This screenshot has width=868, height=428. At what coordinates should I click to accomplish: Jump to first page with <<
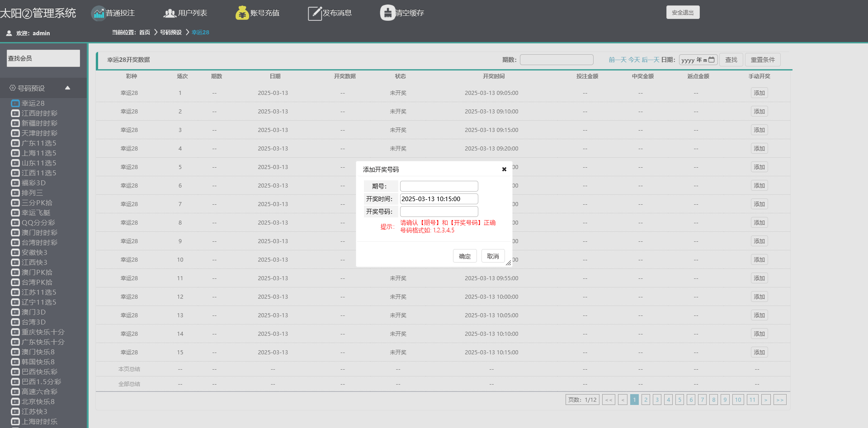(609, 400)
